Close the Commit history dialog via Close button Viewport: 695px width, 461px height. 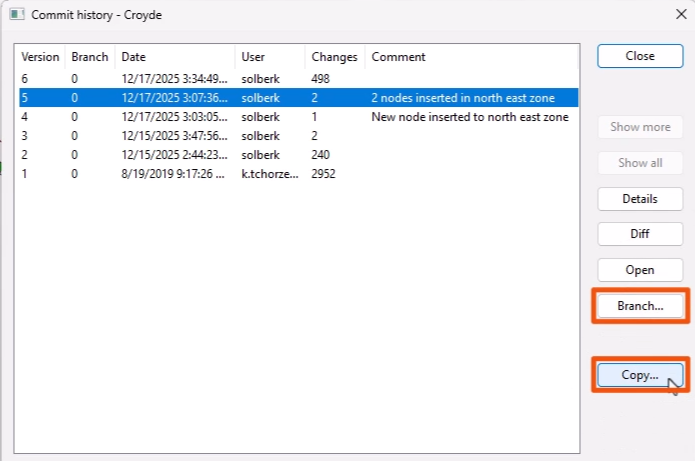640,56
